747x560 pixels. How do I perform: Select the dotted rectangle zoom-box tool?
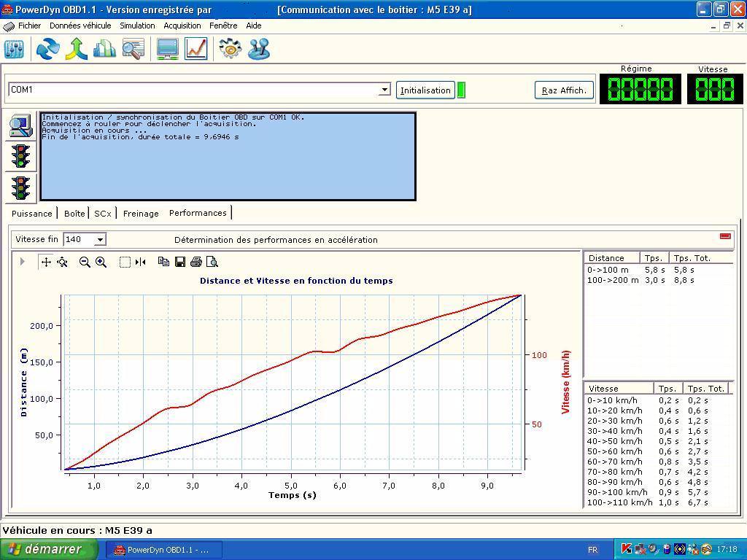click(125, 262)
